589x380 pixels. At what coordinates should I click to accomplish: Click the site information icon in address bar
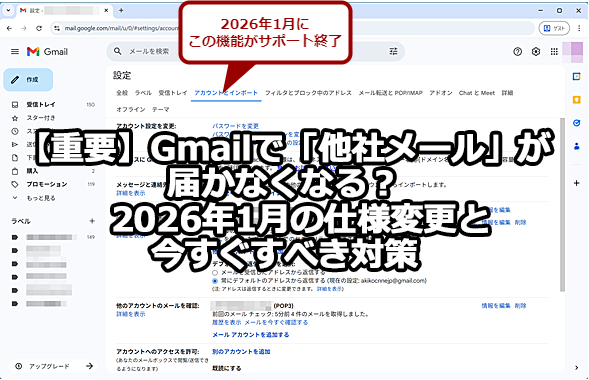click(x=57, y=28)
